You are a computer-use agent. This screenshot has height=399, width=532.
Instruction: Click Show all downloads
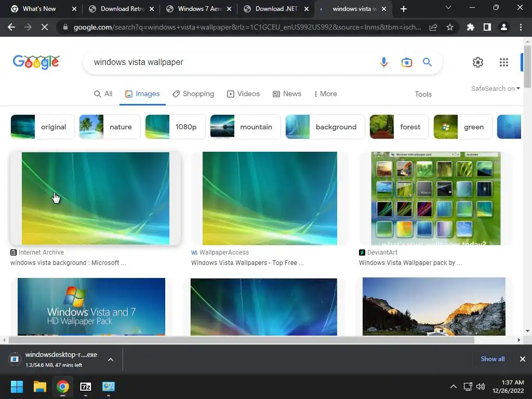(493, 359)
